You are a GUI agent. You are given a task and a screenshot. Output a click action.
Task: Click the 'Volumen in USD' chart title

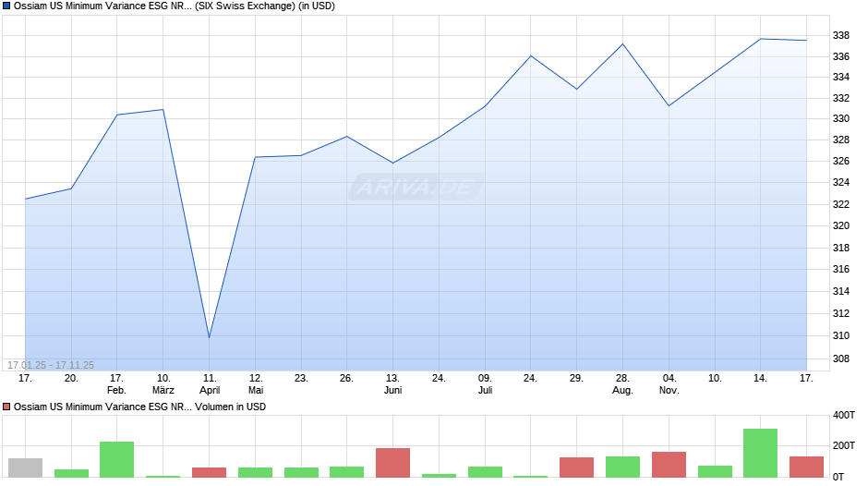(x=140, y=407)
